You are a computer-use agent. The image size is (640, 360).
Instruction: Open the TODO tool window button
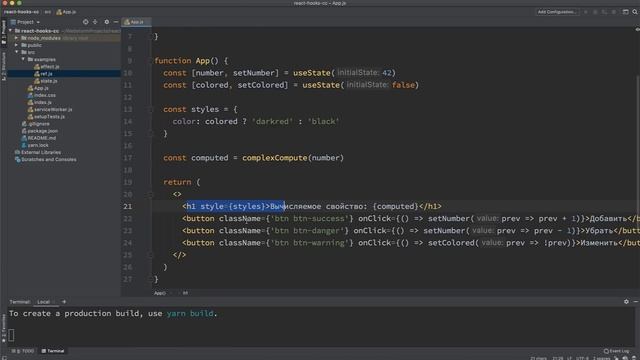tap(23, 351)
